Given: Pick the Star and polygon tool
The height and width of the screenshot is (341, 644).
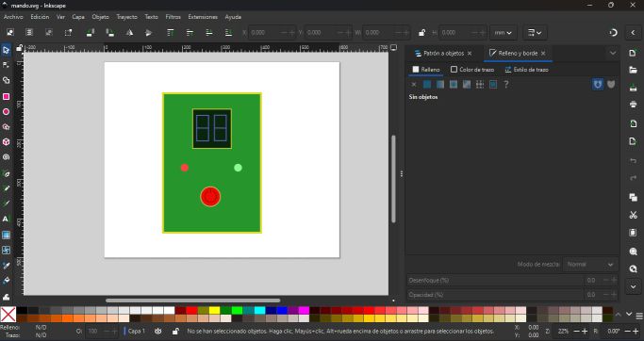Looking at the screenshot, I should click(x=6, y=127).
